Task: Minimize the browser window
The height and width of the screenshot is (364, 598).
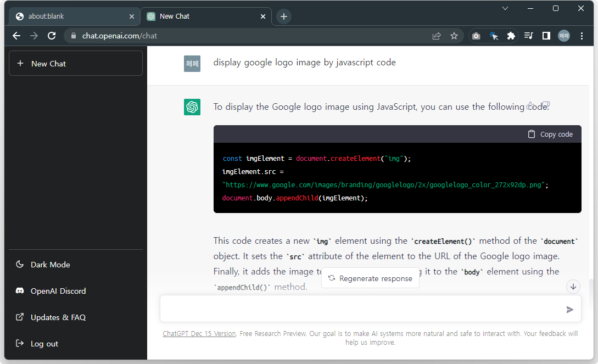Action: click(x=530, y=8)
